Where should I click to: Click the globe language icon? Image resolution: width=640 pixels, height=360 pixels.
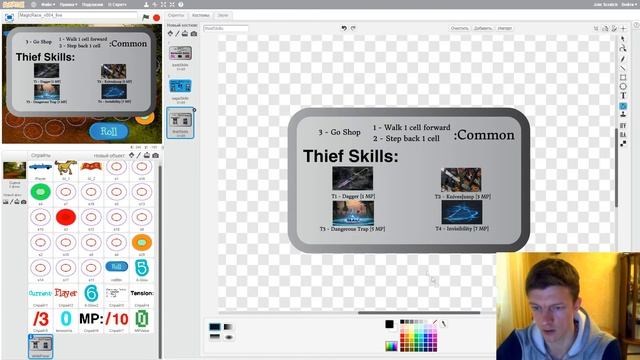(33, 4)
